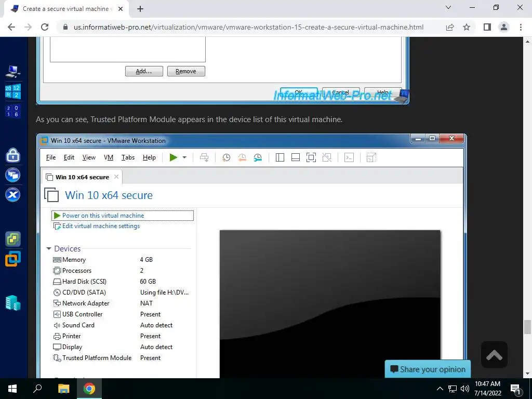Click the scroll-to-top chevron button
This screenshot has width=532, height=399.
tap(494, 355)
